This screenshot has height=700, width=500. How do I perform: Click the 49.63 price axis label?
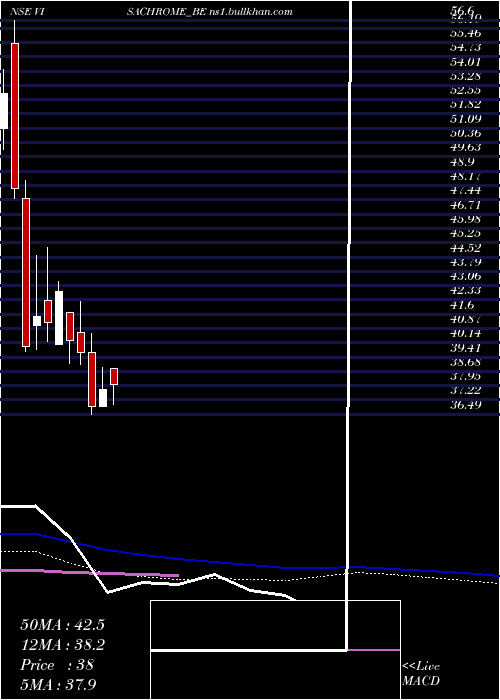click(466, 147)
